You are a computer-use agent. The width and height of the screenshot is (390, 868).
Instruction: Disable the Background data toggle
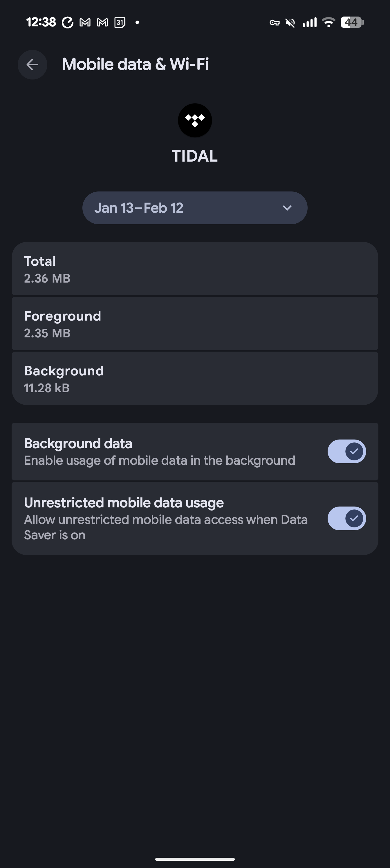pyautogui.click(x=346, y=451)
